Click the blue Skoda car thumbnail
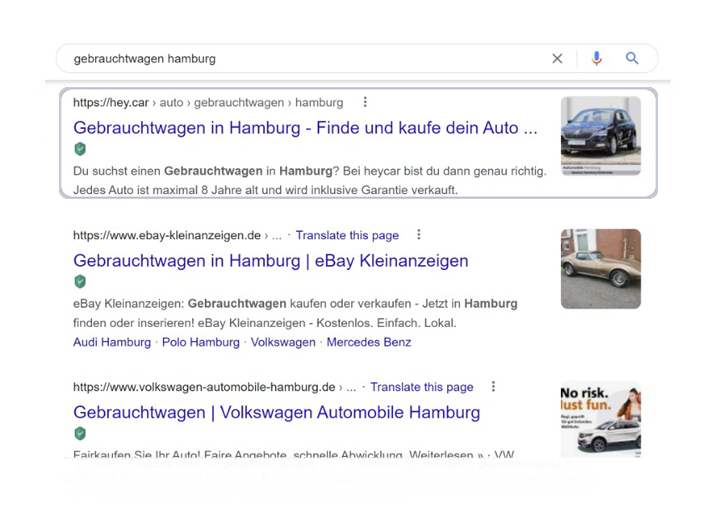 point(600,136)
